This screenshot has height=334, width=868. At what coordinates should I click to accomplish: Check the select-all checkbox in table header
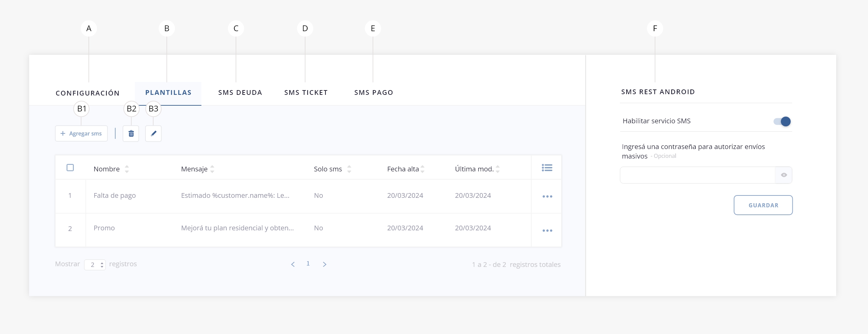pos(70,168)
